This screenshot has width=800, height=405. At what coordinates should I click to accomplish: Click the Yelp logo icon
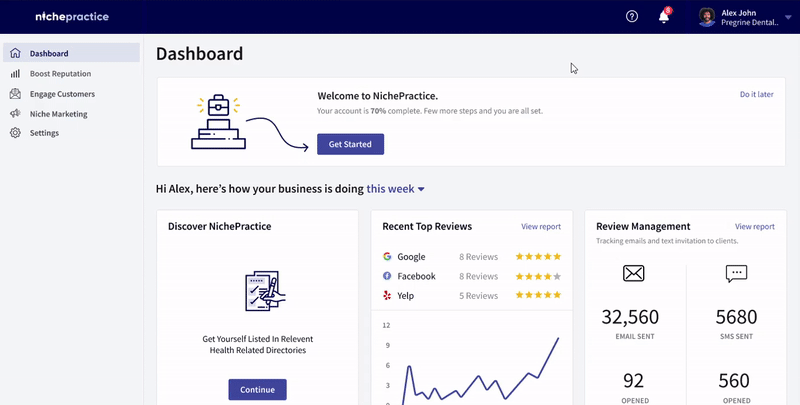(387, 295)
